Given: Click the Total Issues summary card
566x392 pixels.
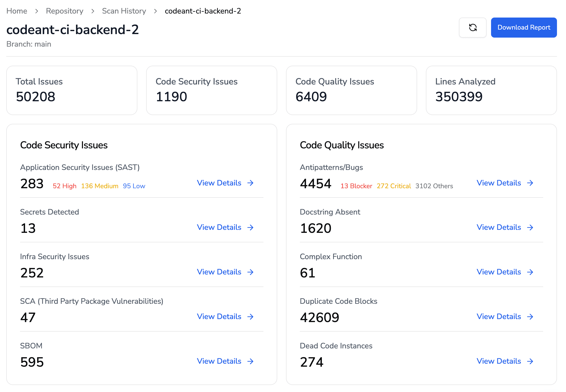Looking at the screenshot, I should 72,90.
